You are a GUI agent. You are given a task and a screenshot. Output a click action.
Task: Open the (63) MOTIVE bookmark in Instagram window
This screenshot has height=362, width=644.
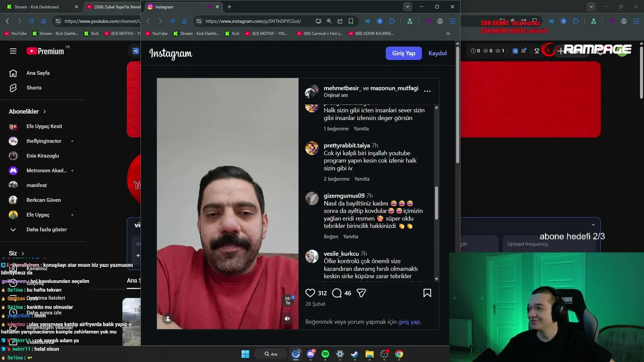[266, 33]
